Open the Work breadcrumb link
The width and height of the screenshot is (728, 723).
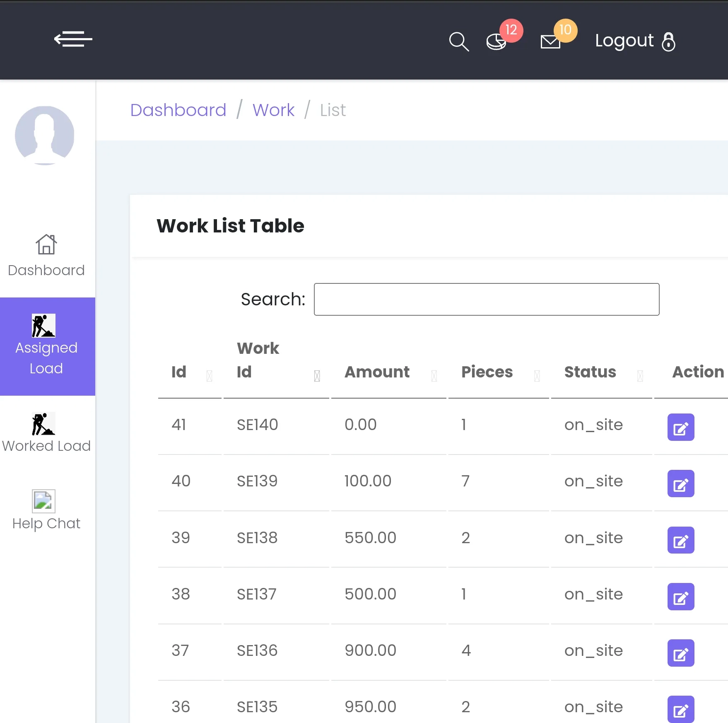(x=273, y=110)
